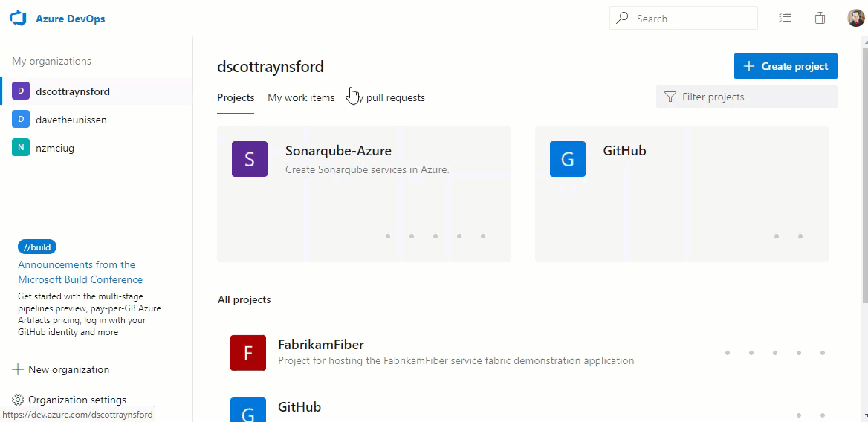The height and width of the screenshot is (422, 868).
Task: Click the red F FabrikamFiber project icon
Action: (248, 353)
